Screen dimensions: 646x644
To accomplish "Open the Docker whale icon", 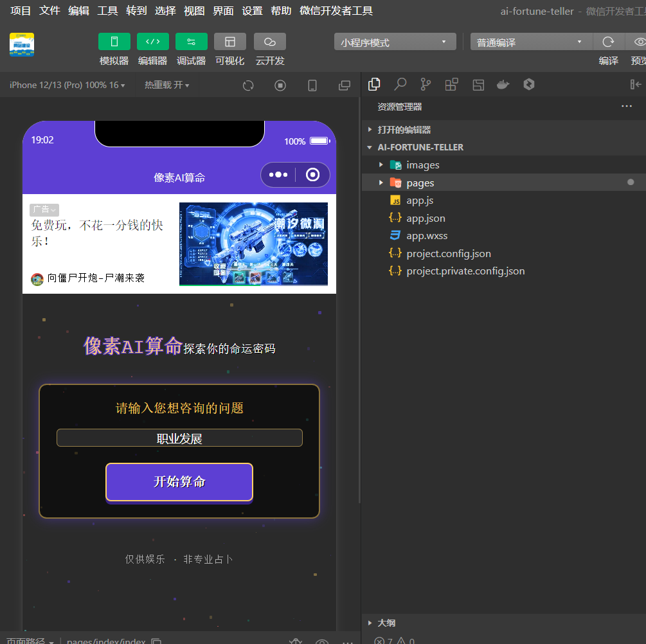I will click(x=503, y=85).
